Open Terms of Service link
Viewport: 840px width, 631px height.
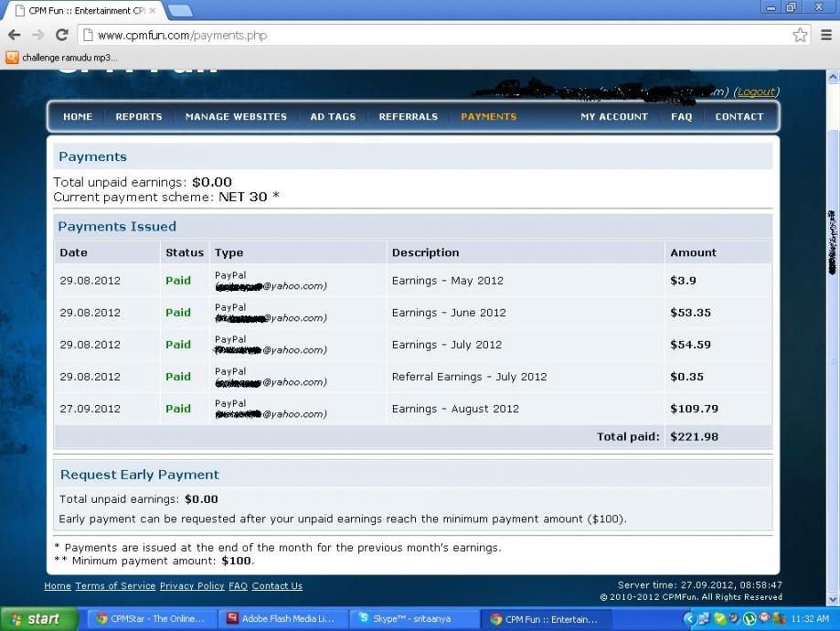point(115,586)
